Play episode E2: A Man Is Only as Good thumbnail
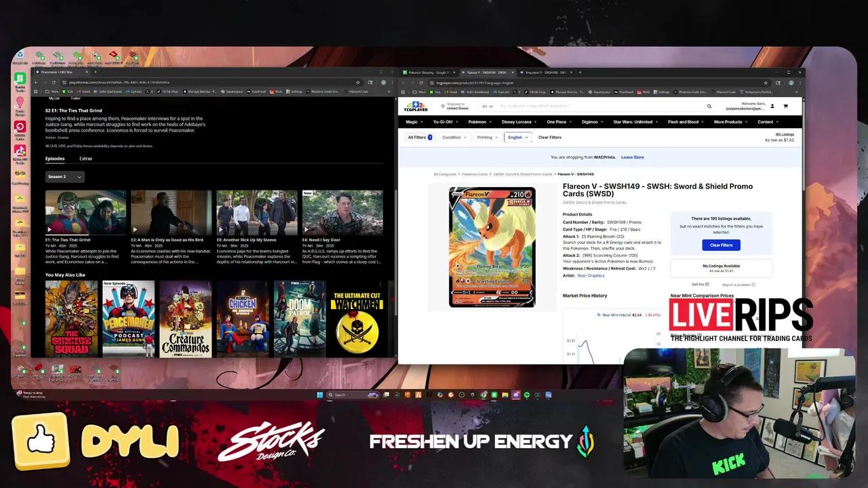 (171, 212)
